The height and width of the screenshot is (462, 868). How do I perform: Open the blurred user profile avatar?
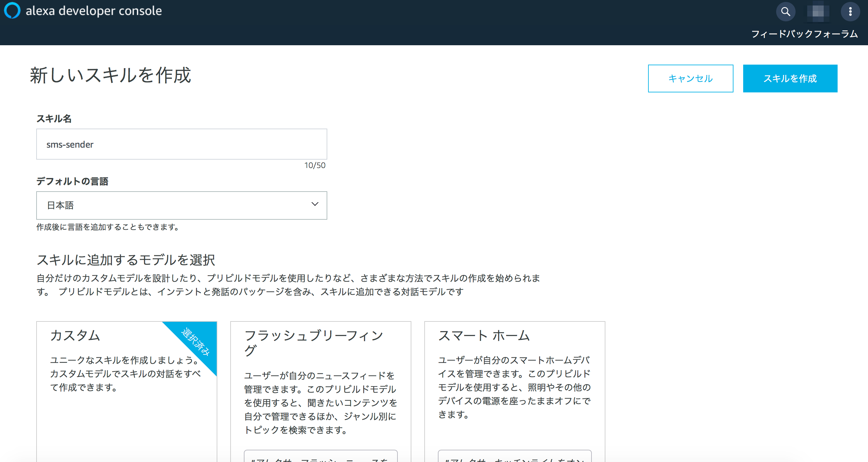pos(818,12)
